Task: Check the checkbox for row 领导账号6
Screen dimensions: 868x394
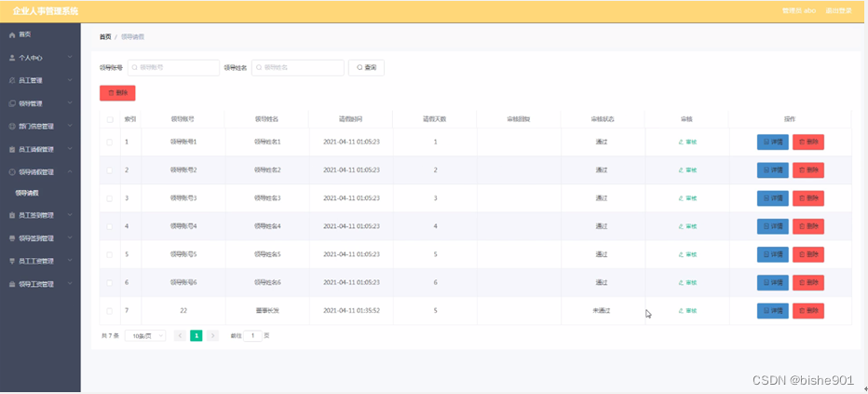Action: (110, 283)
